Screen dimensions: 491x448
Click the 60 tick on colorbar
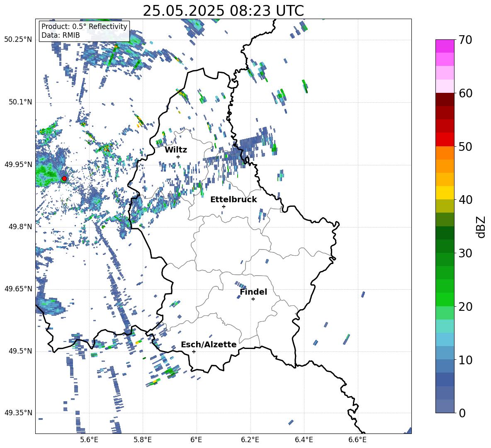[465, 93]
